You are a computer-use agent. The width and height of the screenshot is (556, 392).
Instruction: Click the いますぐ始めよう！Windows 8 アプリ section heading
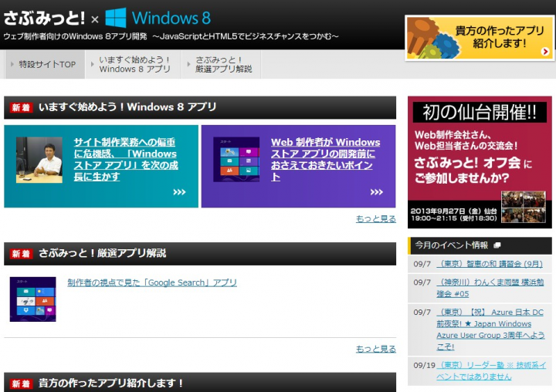(127, 107)
